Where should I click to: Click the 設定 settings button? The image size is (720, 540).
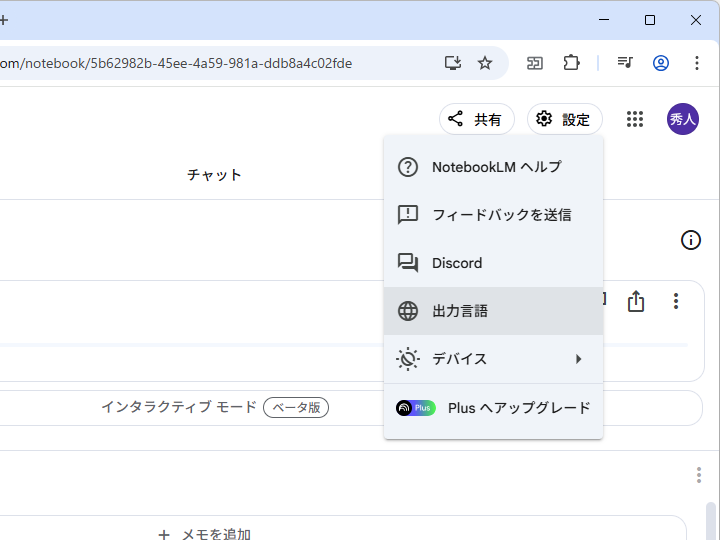(x=564, y=119)
